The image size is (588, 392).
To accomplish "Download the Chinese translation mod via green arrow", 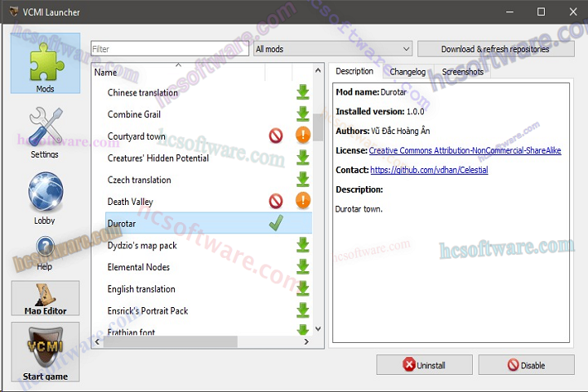I will tap(303, 92).
